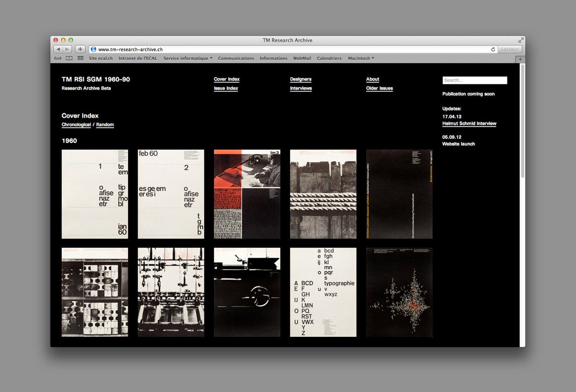576x392 pixels.
Task: Toggle Reader mode with the Lecteur button
Action: (510, 49)
